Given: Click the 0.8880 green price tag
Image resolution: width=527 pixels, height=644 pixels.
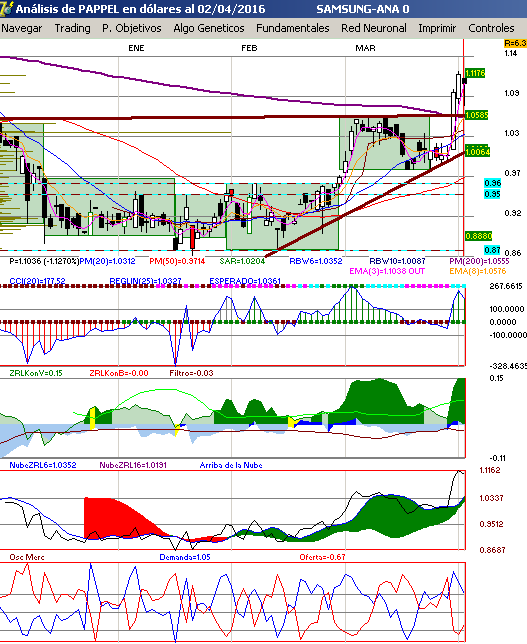Looking at the screenshot, I should 479,236.
